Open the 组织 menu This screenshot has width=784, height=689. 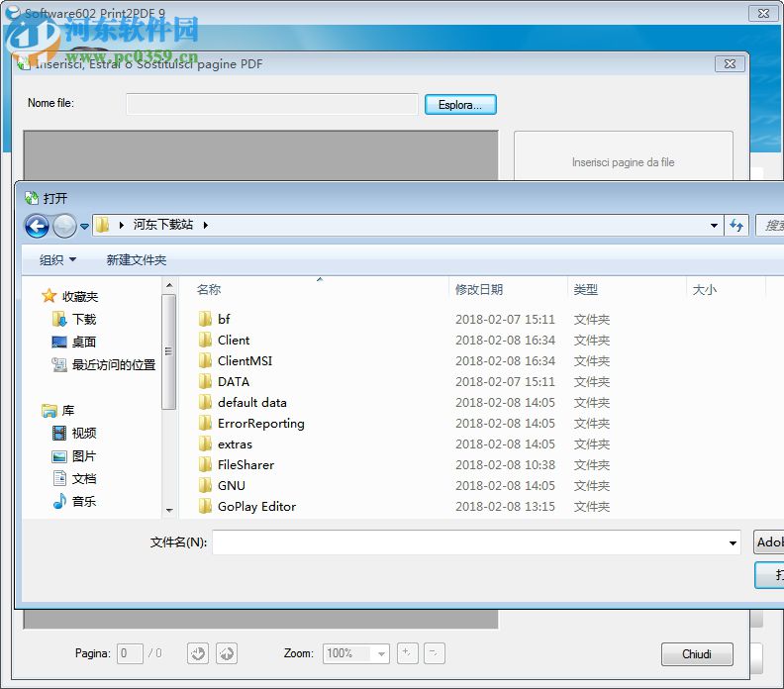click(57, 260)
